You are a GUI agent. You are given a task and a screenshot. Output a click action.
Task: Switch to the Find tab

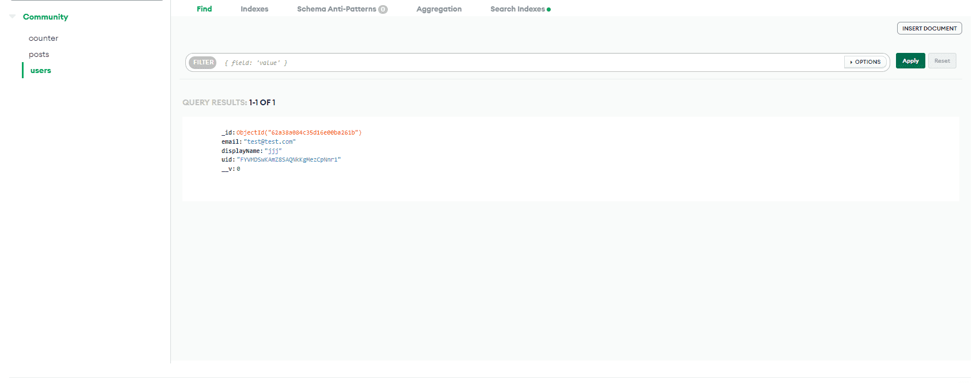click(x=204, y=9)
